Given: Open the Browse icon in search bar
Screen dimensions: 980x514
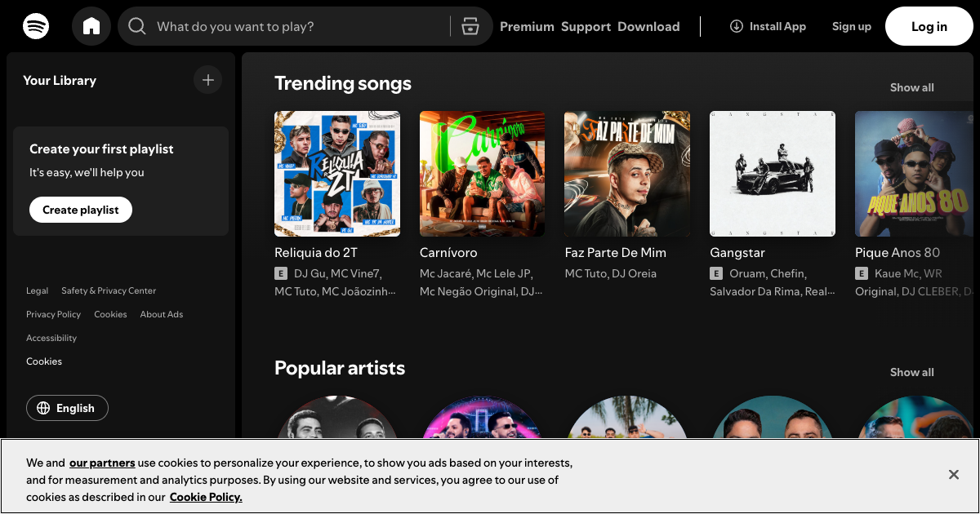Looking at the screenshot, I should coord(470,26).
